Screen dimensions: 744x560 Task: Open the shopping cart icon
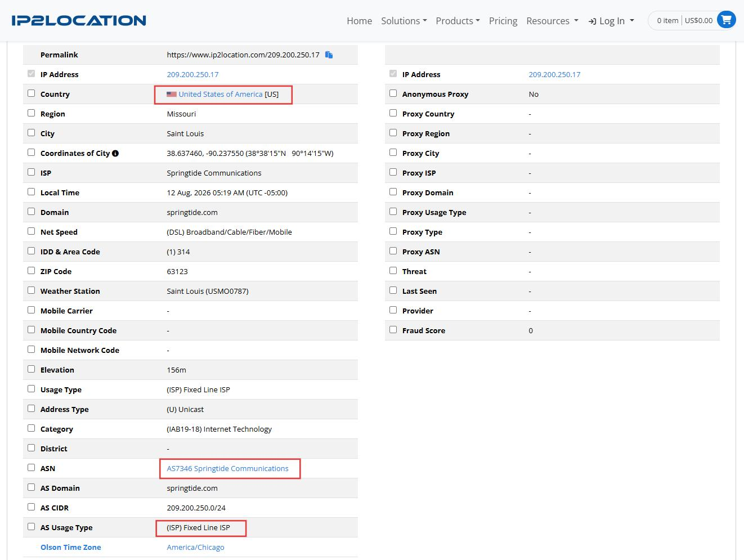coord(727,20)
